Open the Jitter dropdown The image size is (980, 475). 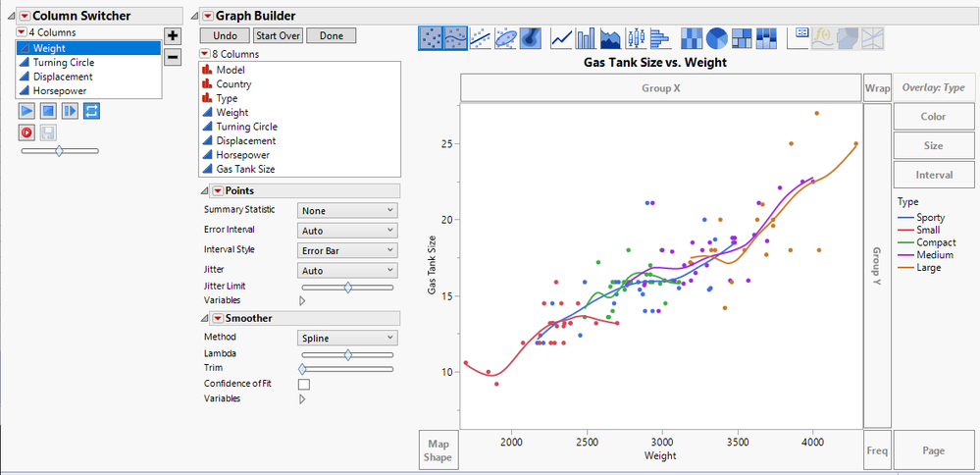[x=347, y=271]
